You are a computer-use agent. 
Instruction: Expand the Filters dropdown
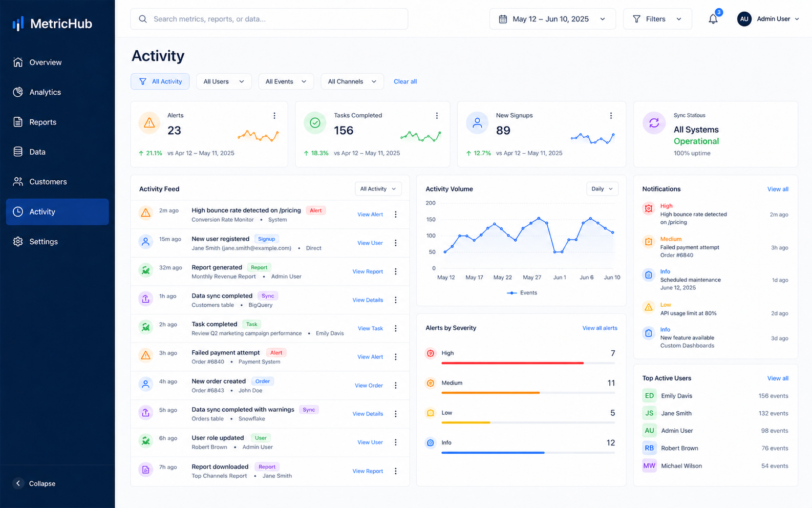(x=657, y=19)
